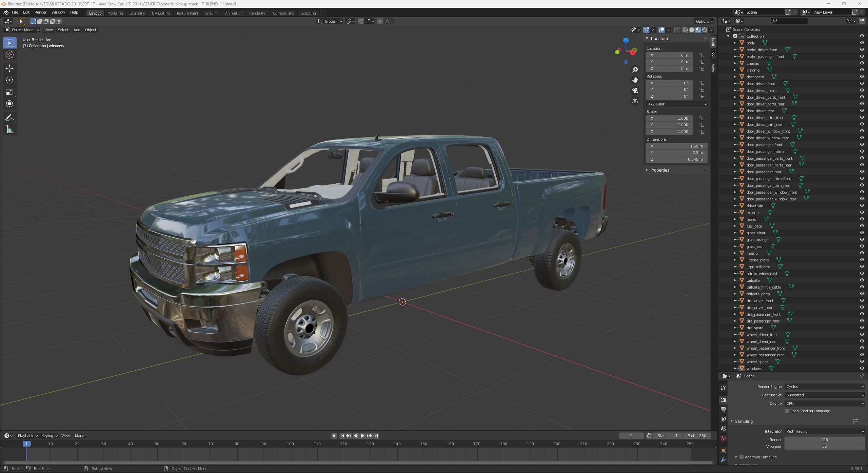868x473 pixels.
Task: Click the pan hand viewport icon
Action: (x=635, y=80)
